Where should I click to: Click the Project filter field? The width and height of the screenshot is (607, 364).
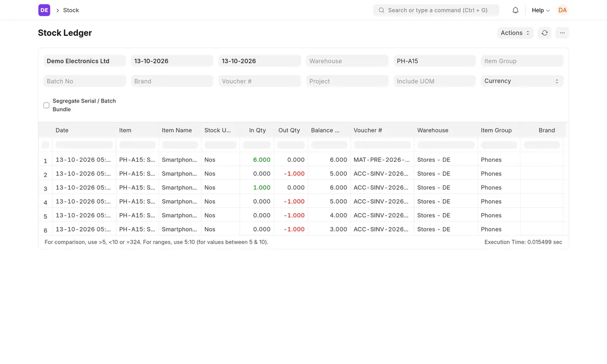(x=347, y=81)
